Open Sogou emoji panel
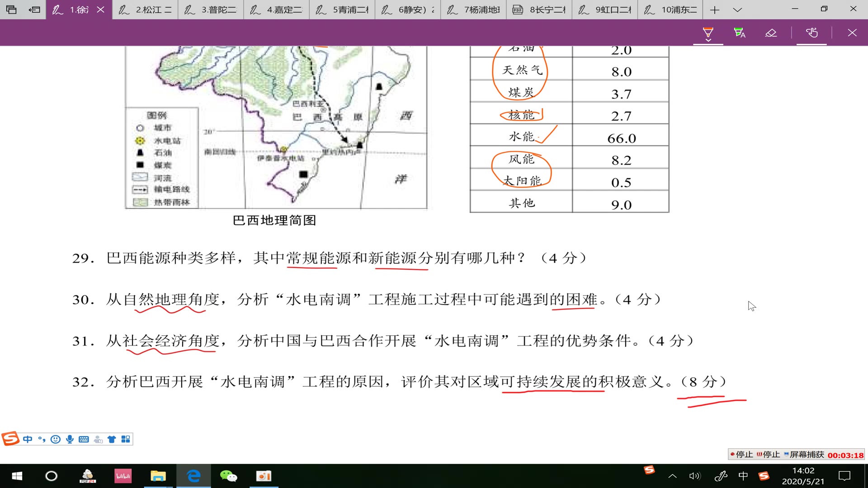Image resolution: width=868 pixels, height=488 pixels. (x=56, y=439)
